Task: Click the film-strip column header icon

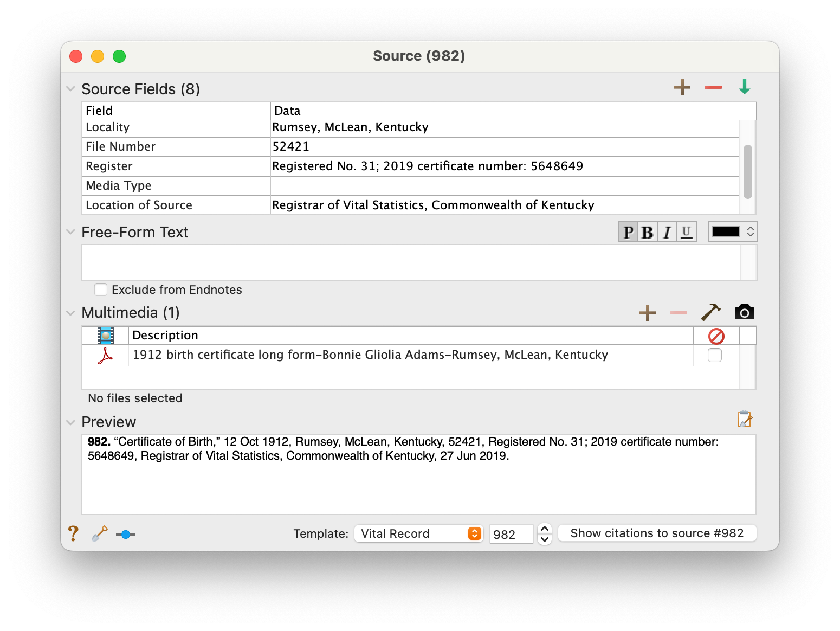Action: [x=106, y=336]
